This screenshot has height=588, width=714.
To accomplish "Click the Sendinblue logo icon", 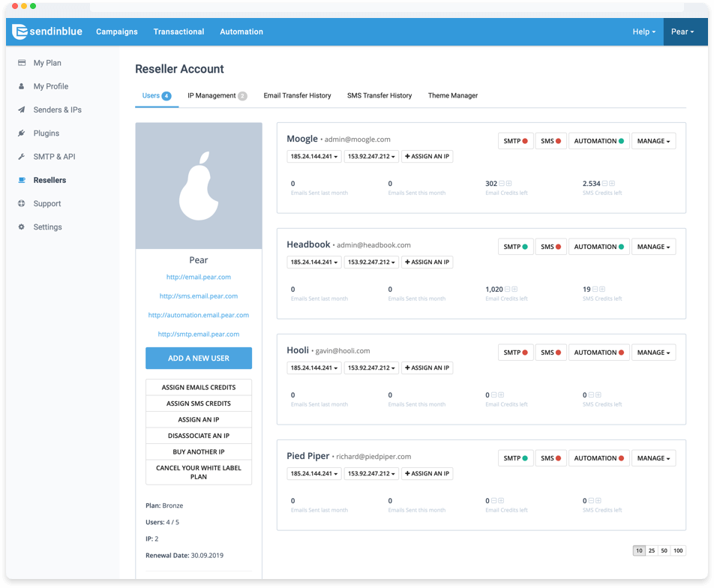I will (x=20, y=31).
